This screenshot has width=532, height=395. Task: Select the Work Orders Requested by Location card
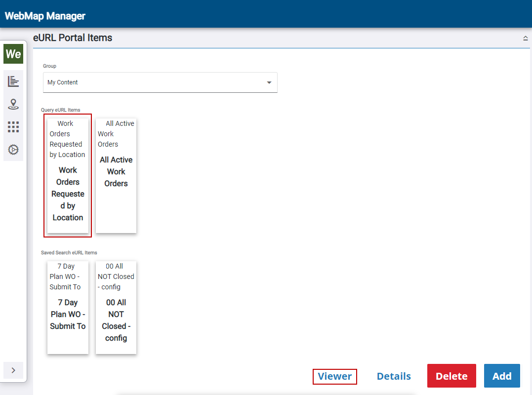[x=68, y=175]
